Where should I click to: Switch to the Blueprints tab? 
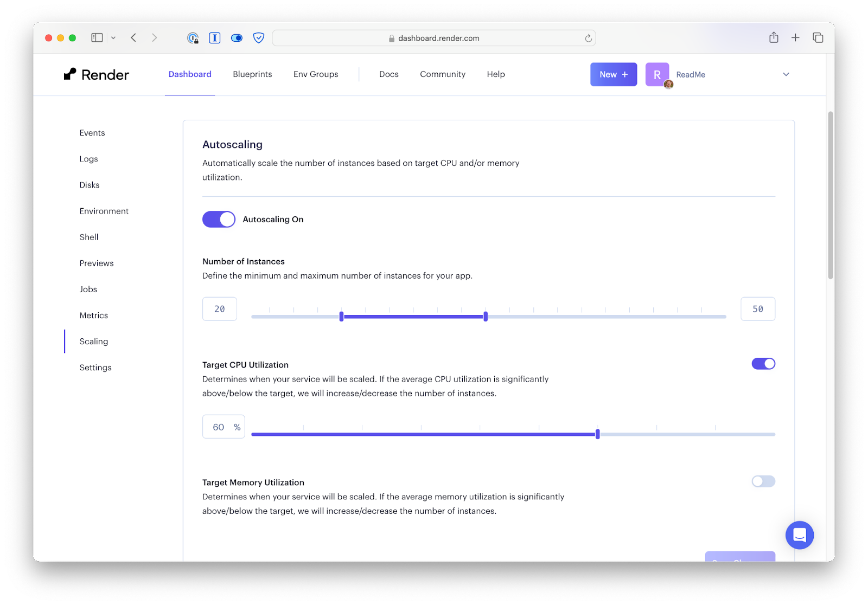[252, 74]
